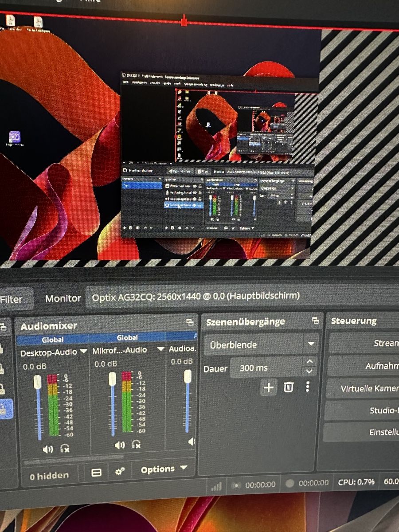Expand the Mikrofon-Audio dropdown arrow
Viewport: 399px width, 532px height.
coord(160,349)
